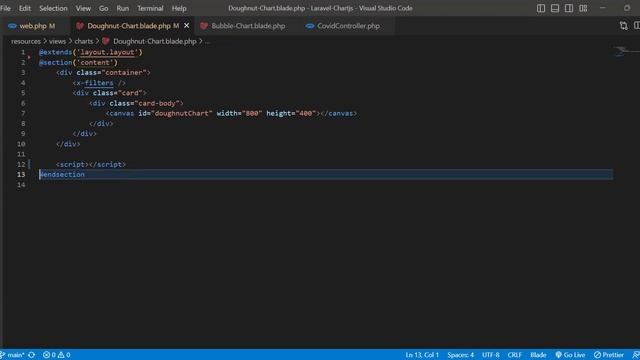The width and height of the screenshot is (640, 360).
Task: Open the Terminal menu
Action: click(x=150, y=8)
